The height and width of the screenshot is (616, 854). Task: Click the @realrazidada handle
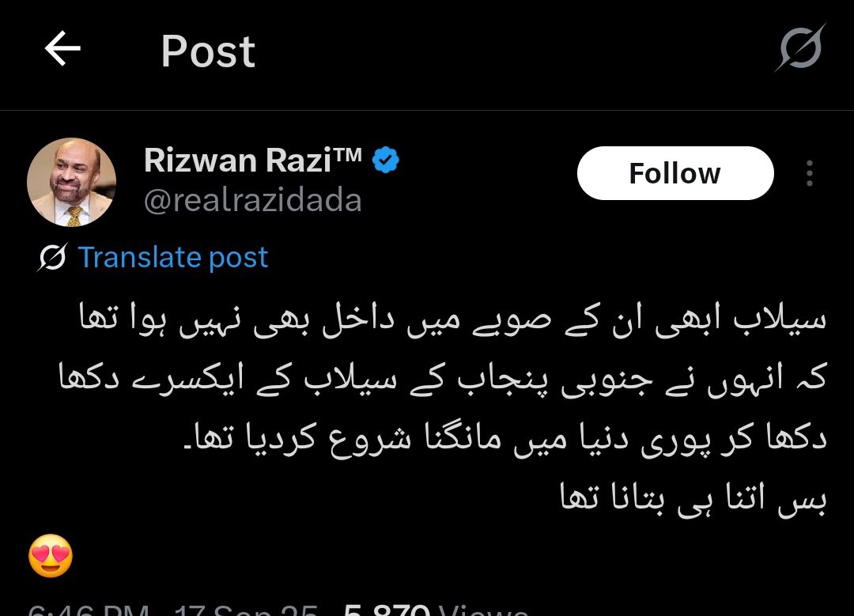click(x=253, y=200)
